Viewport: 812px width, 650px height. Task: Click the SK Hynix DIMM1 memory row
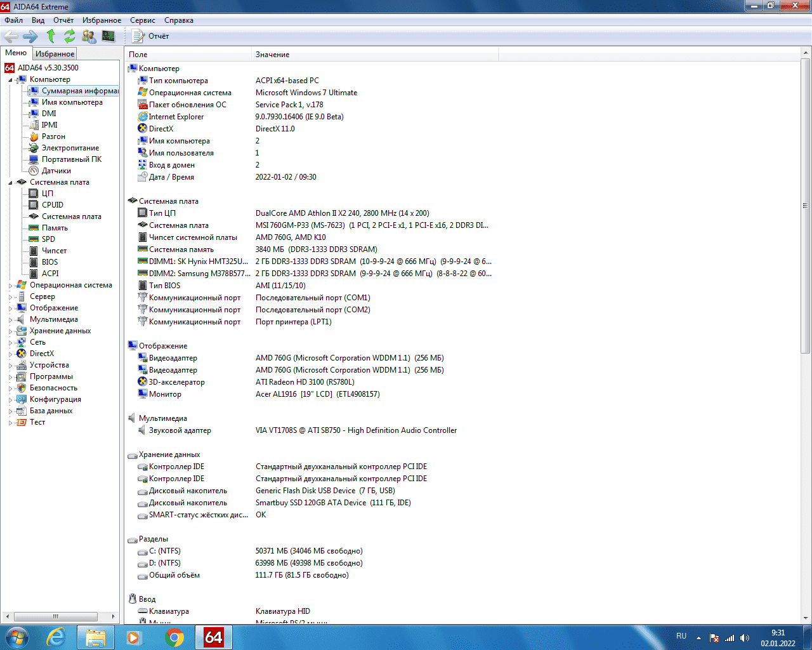(314, 262)
